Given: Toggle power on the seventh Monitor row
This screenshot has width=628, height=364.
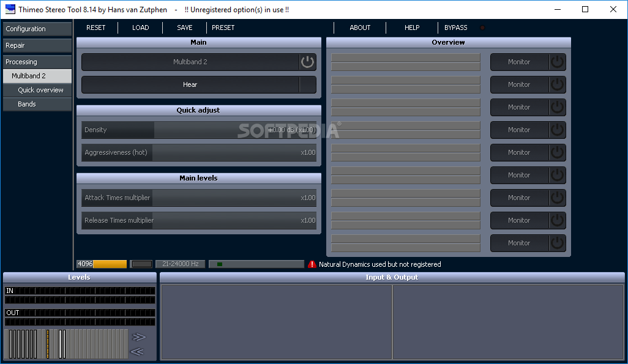Looking at the screenshot, I should click(557, 198).
